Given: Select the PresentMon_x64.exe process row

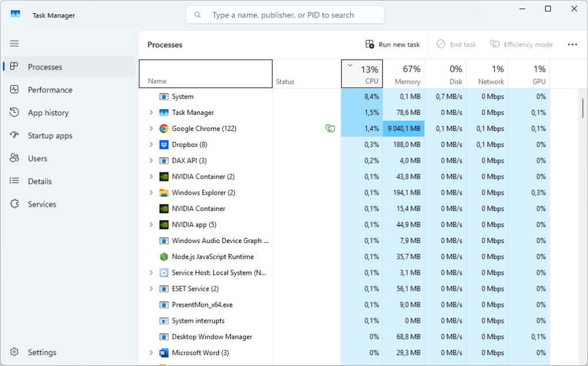Looking at the screenshot, I should [345, 305].
